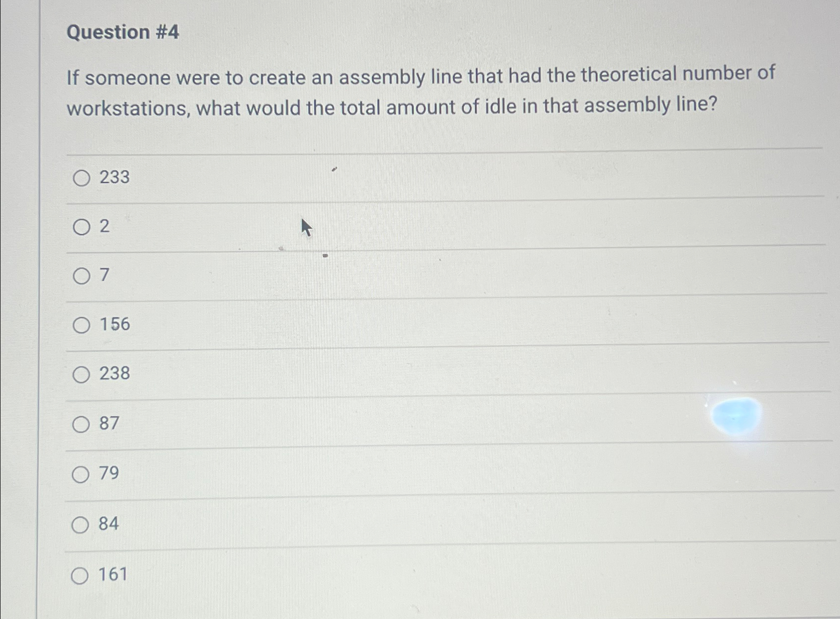Select the radio button for answer 161

80,575
